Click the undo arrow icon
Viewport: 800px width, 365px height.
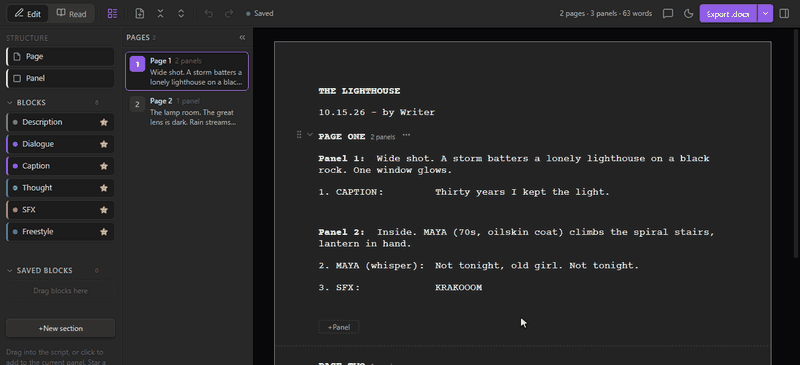[x=208, y=14]
